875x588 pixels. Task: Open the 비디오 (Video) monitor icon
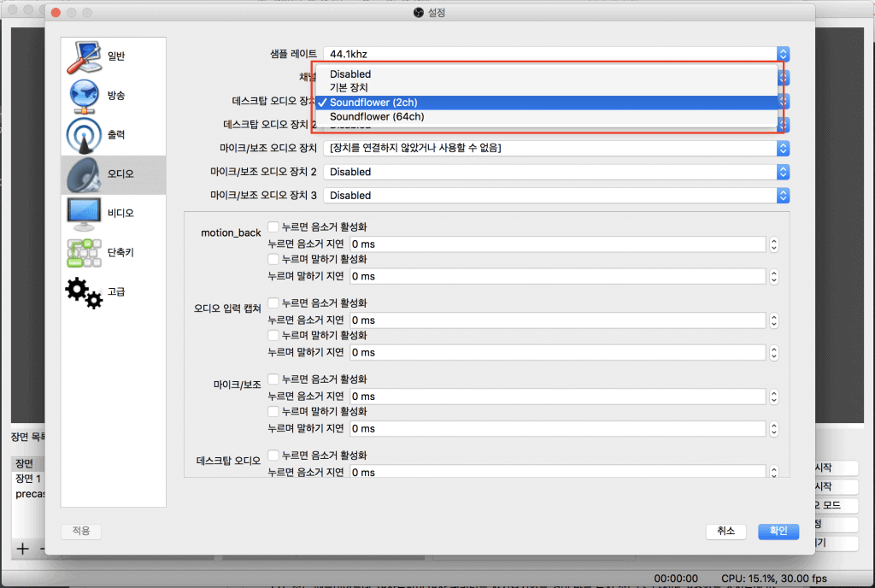(84, 213)
